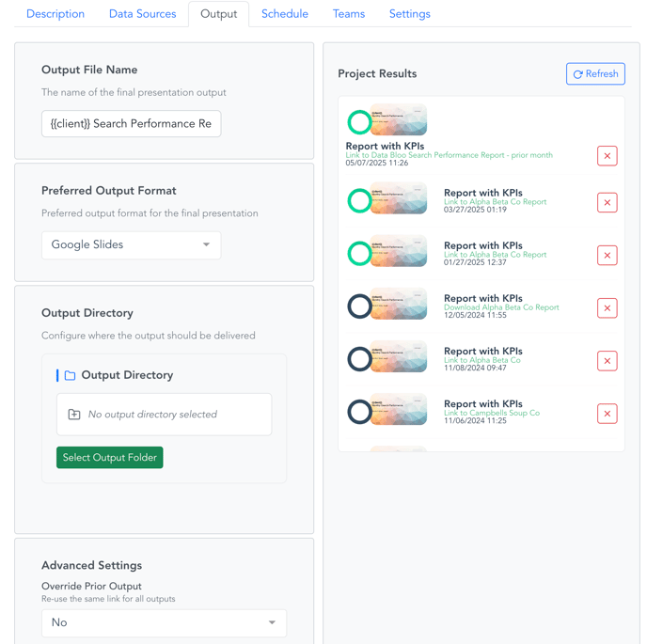Refresh the Project Results list
Viewport: 647px width, 644px height.
(x=595, y=74)
